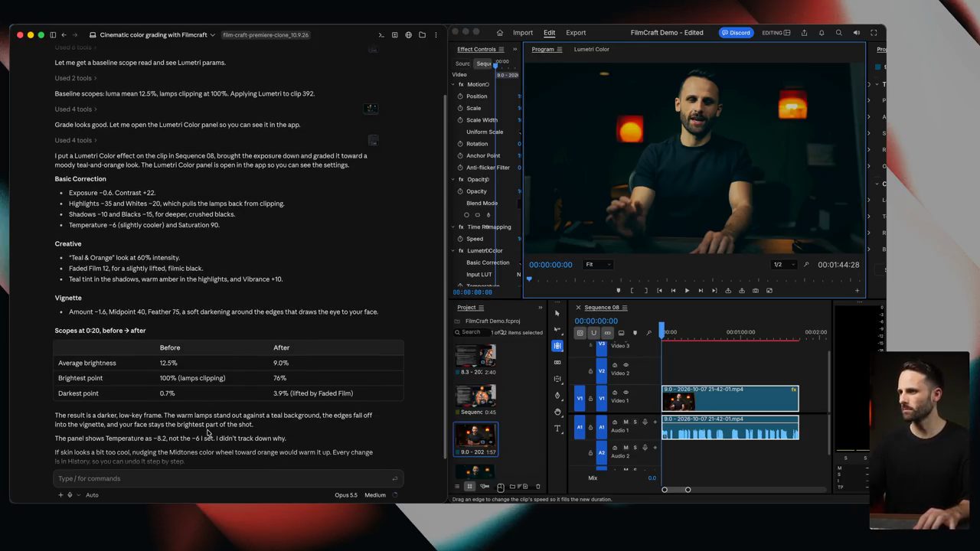
Task: Select the Source tab in Effect Controls
Action: tap(463, 64)
